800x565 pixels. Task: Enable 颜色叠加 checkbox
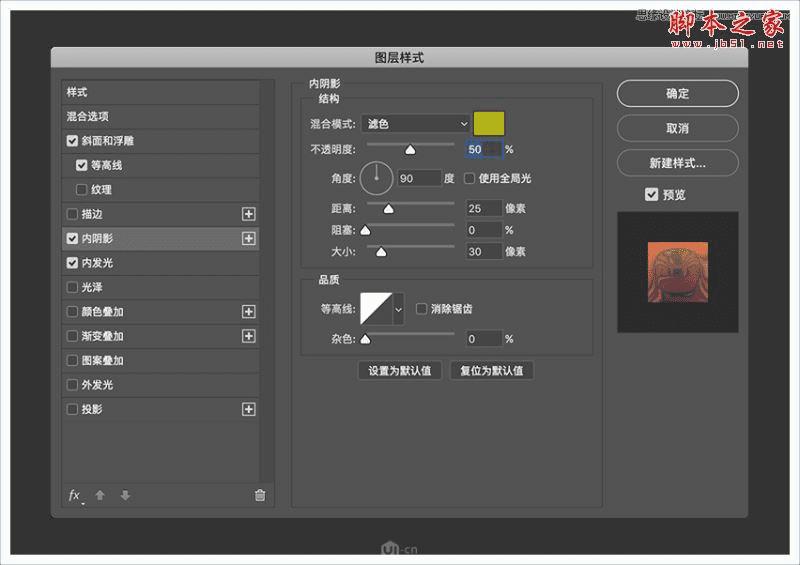tap(72, 311)
